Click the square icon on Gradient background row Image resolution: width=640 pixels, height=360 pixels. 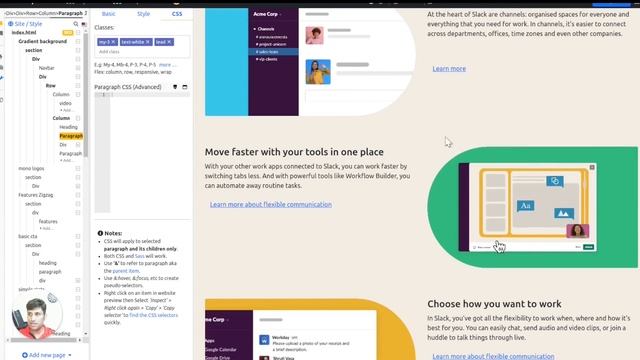pyautogui.click(x=78, y=41)
